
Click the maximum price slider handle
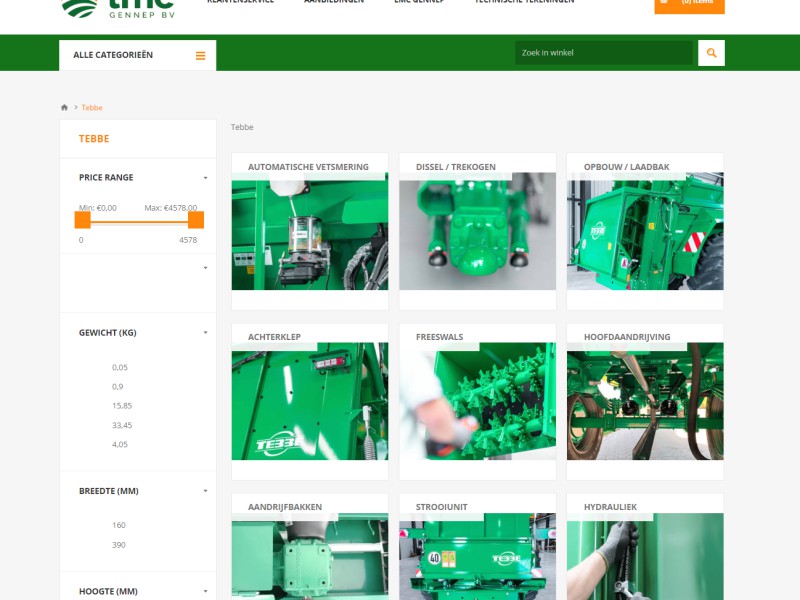coord(196,220)
